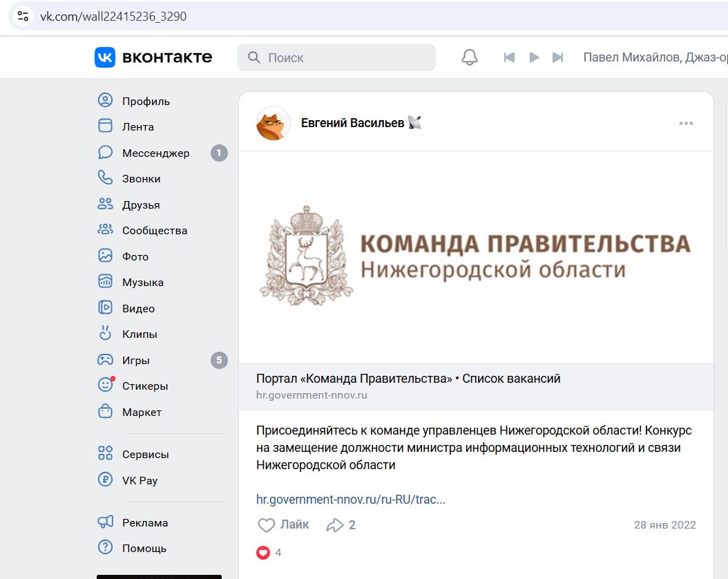728x579 pixels.
Task: Click the Сервисы grid icon
Action: pos(106,453)
